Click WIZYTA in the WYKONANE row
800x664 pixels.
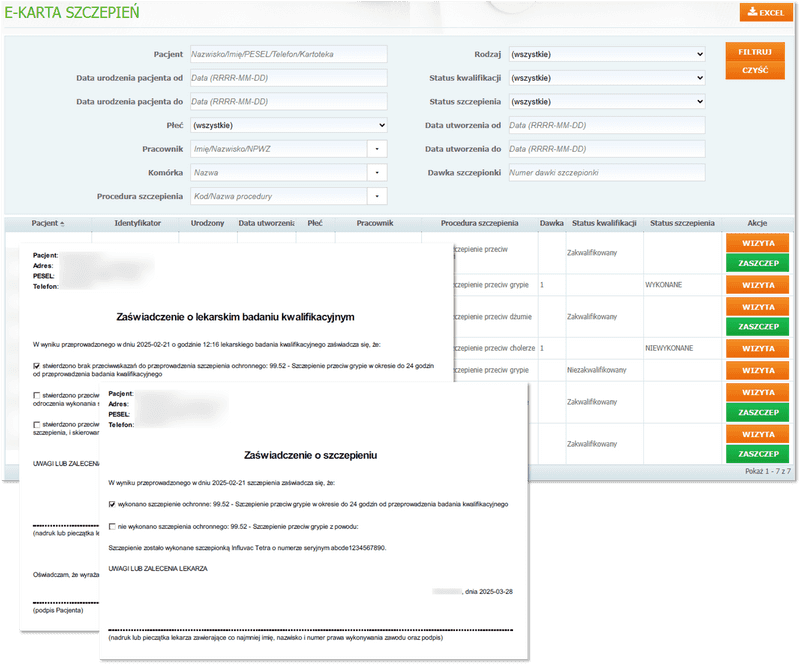coord(758,285)
